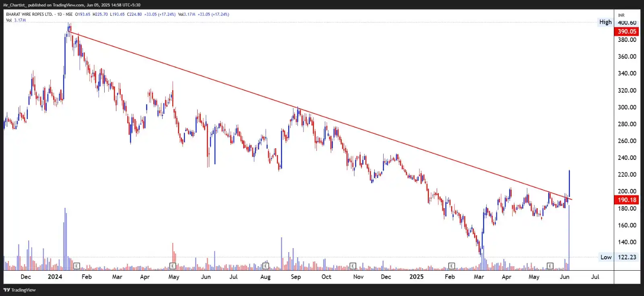Click the INR currency label
This screenshot has height=296, width=644.
pos(621,15)
